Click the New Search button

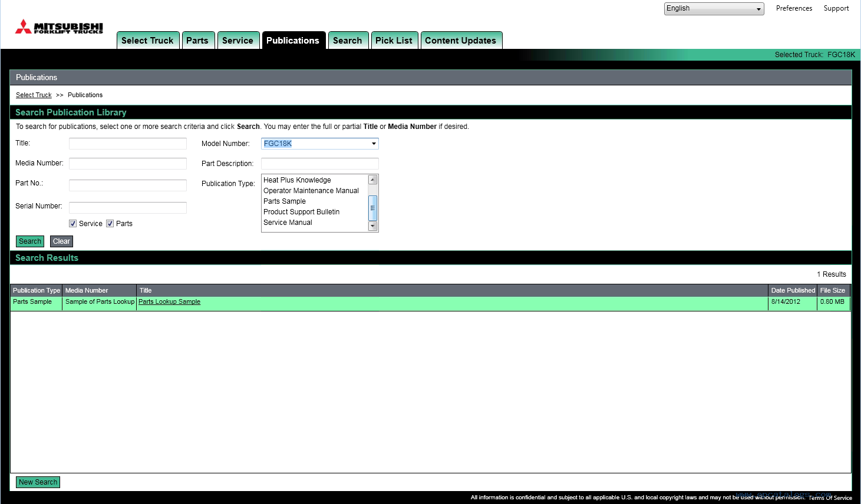38,482
